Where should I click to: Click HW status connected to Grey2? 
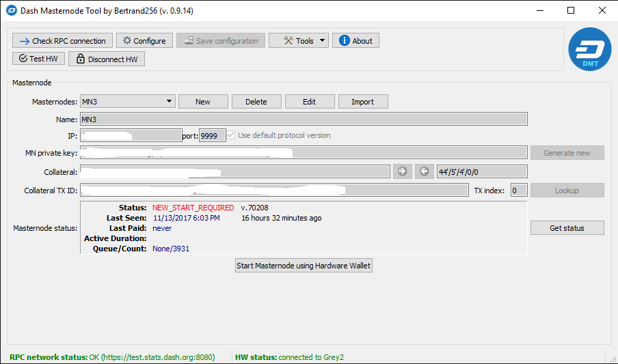(x=289, y=357)
